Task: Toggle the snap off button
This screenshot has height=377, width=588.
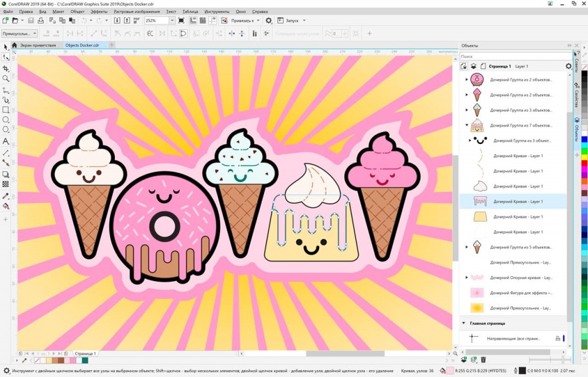Action: (x=225, y=20)
